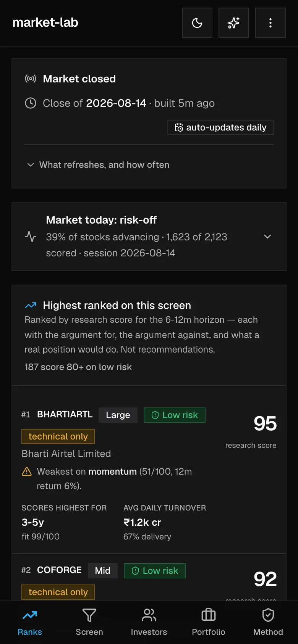Open the Method tab with shield icon
The width and height of the screenshot is (298, 644).
tap(268, 623)
